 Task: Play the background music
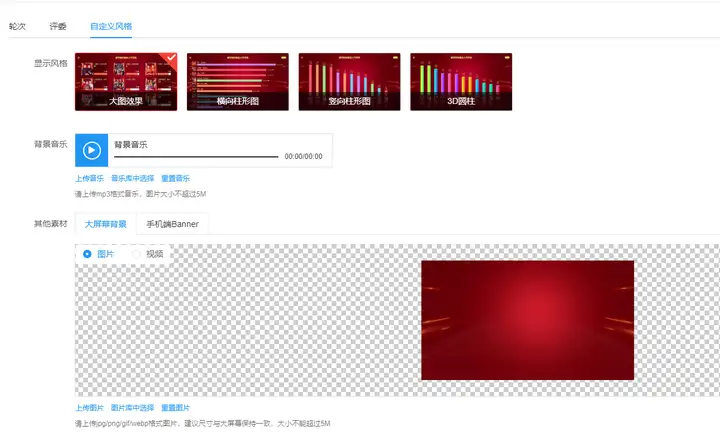pyautogui.click(x=91, y=150)
